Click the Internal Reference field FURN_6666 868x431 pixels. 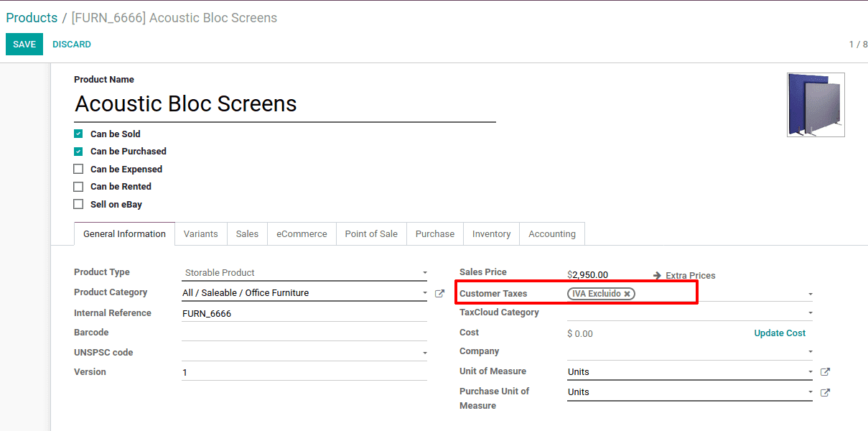[304, 314]
